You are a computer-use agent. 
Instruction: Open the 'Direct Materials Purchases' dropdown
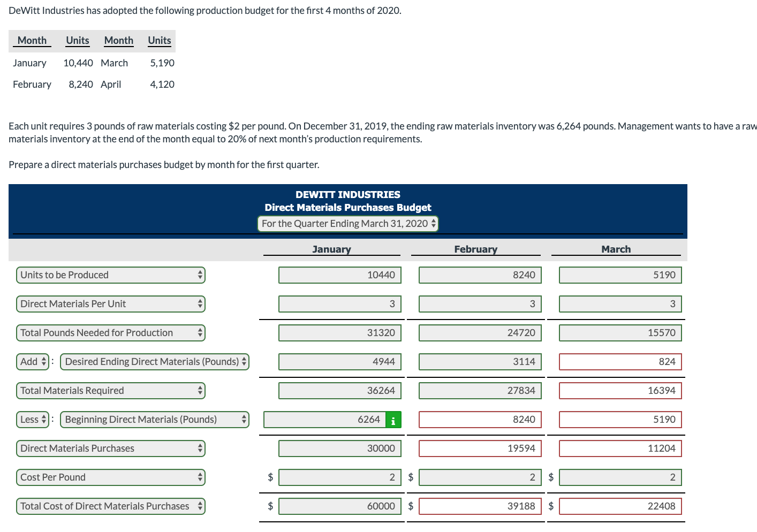(x=111, y=449)
